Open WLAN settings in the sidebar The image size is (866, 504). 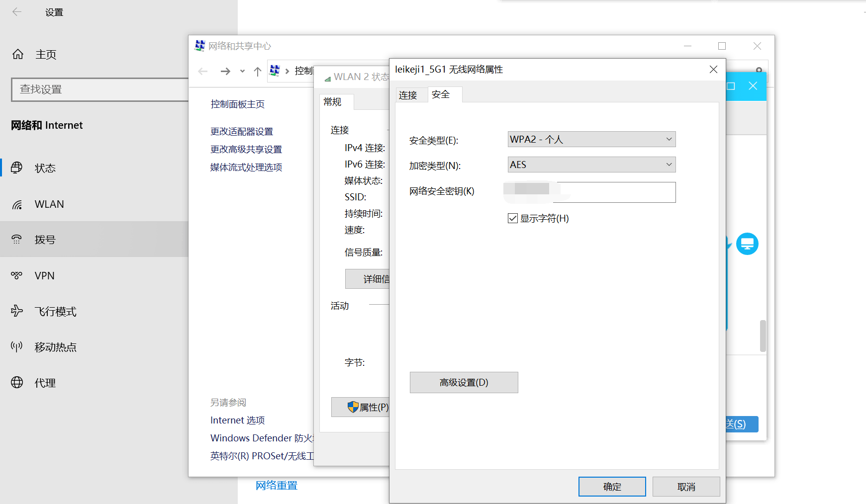point(49,204)
